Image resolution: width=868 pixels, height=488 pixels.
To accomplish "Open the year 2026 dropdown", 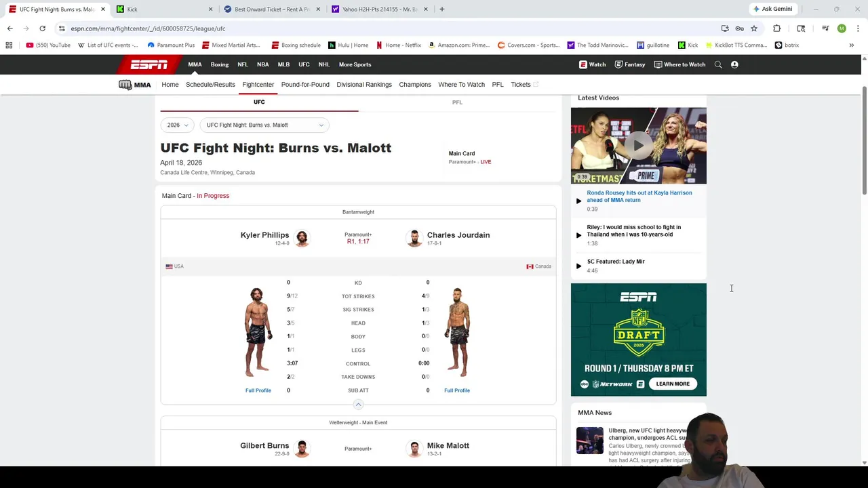I will pos(178,125).
